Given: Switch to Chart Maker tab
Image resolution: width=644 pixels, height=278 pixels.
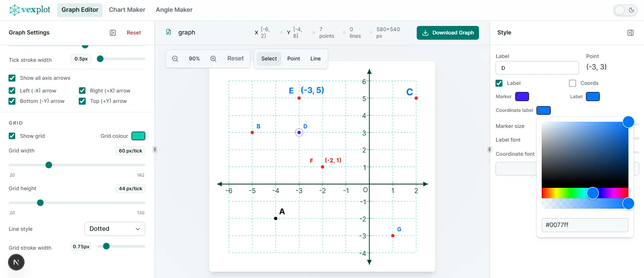Looking at the screenshot, I should pos(127,10).
